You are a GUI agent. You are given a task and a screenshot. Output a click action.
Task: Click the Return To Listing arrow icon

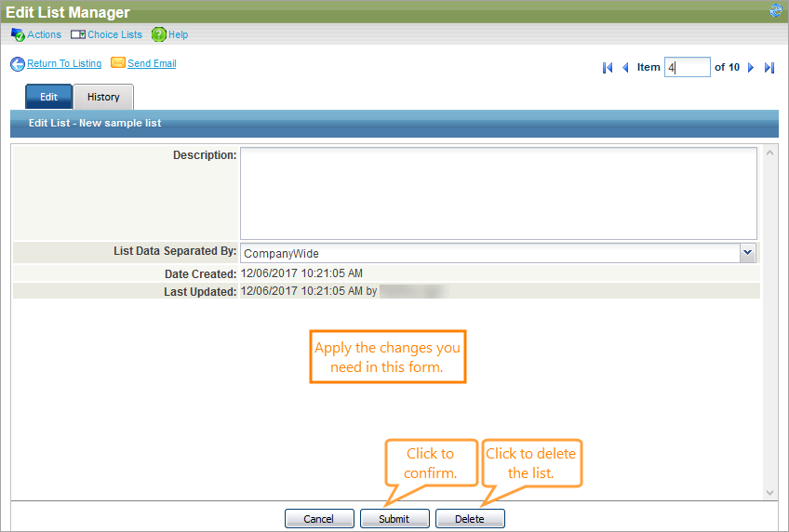point(18,64)
